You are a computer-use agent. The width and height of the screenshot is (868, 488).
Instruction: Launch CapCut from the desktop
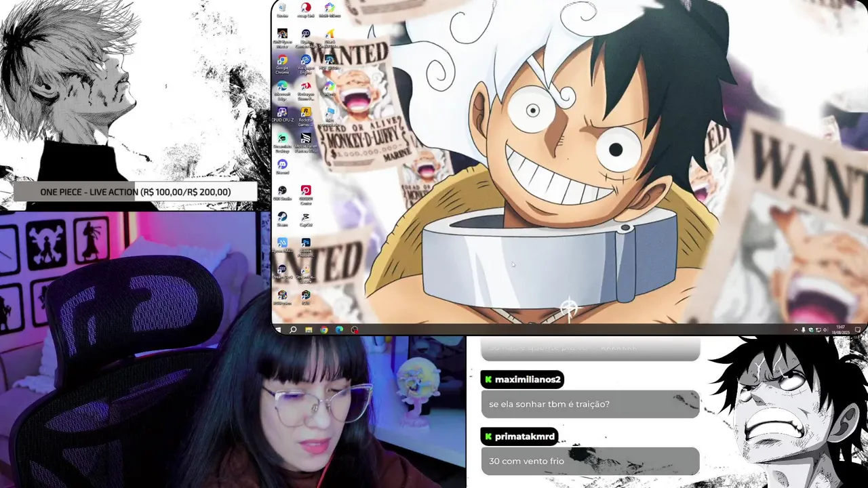pyautogui.click(x=306, y=219)
